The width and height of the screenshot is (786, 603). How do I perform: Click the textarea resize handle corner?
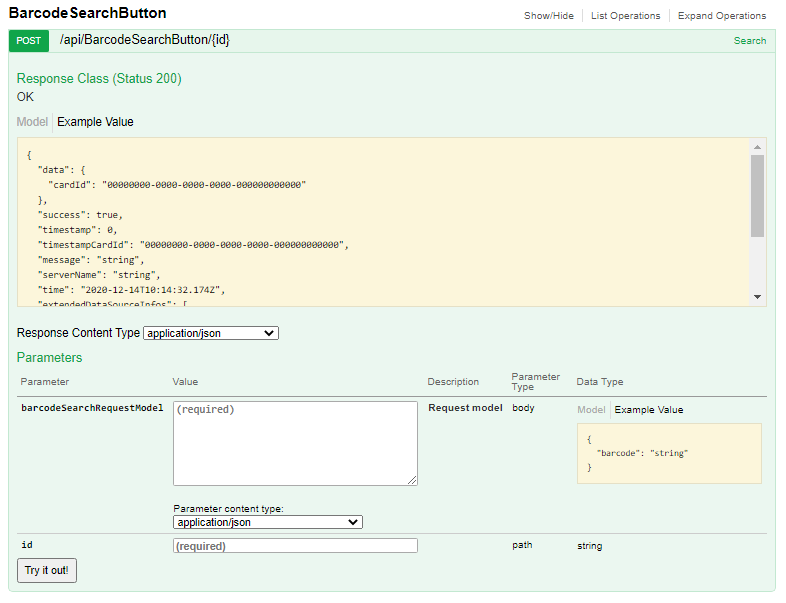click(x=412, y=480)
